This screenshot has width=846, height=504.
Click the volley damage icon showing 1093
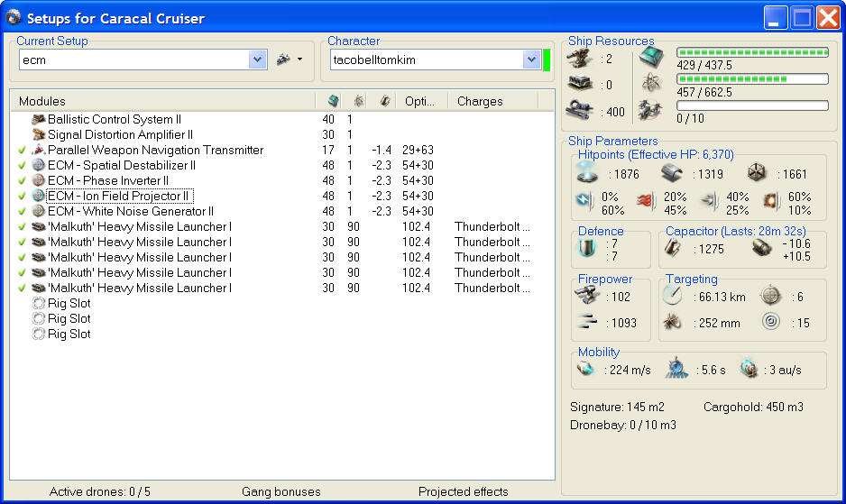pos(587,322)
